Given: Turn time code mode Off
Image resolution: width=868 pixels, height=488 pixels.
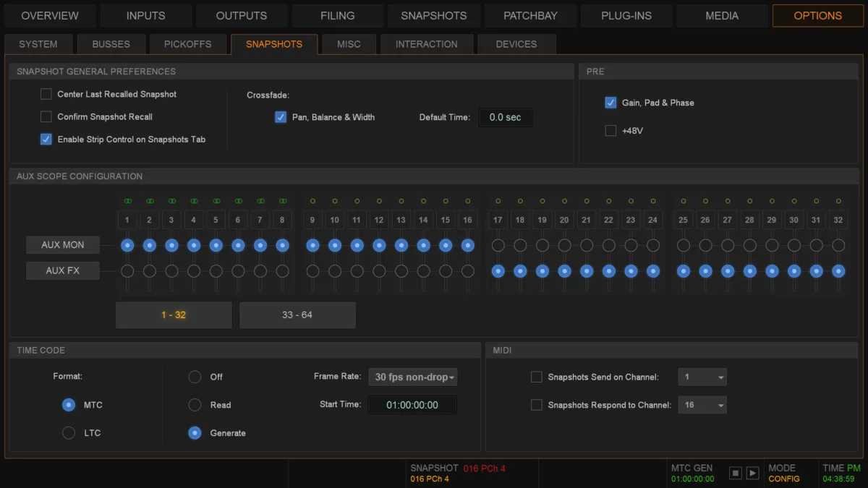Looking at the screenshot, I should pyautogui.click(x=195, y=377).
